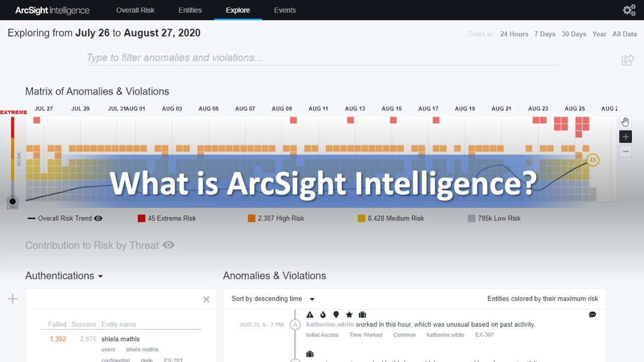This screenshot has height=362, width=644.
Task: Zoom to 30 Days
Action: pyautogui.click(x=574, y=34)
